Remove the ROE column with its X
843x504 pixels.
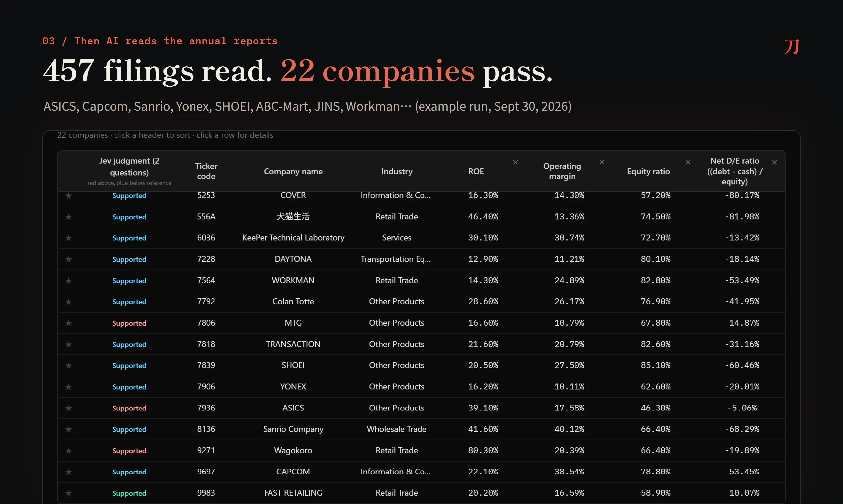[516, 162]
